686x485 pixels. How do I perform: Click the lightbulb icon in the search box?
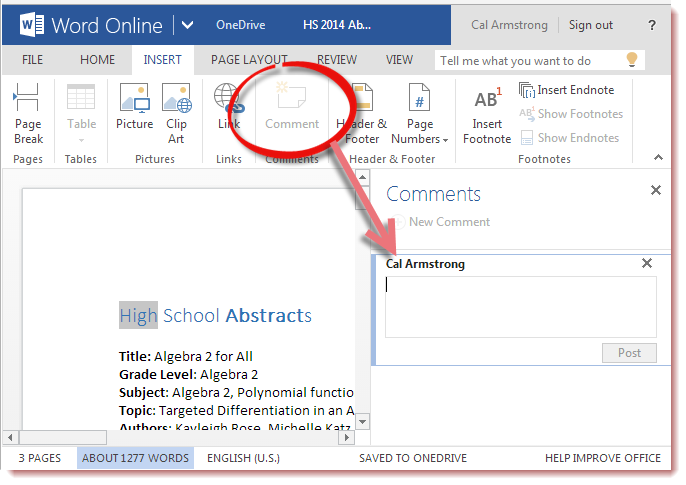coord(632,59)
